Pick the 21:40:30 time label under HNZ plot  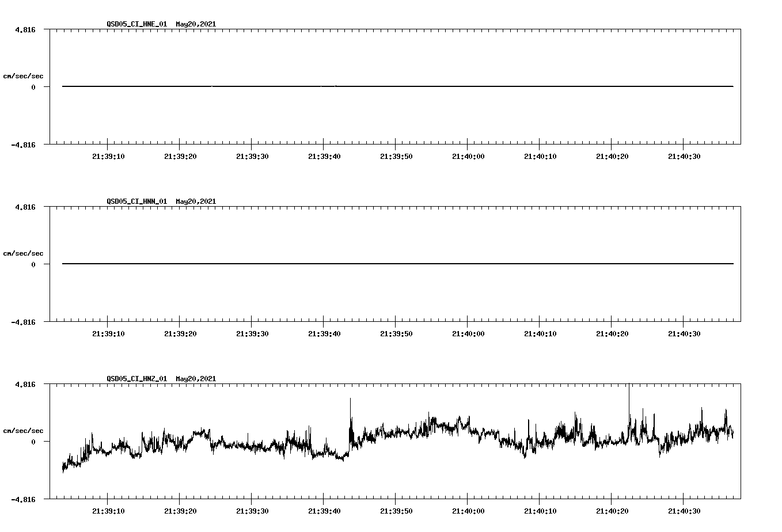point(684,511)
